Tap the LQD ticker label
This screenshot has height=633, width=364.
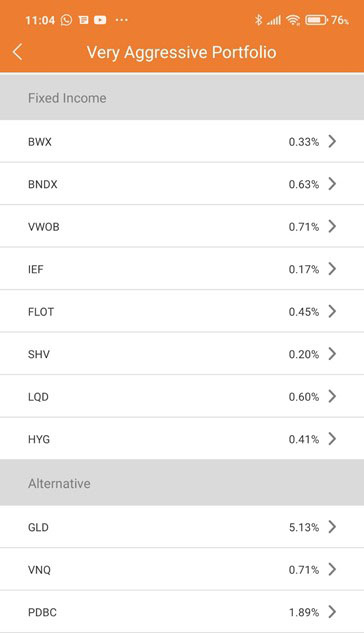(x=38, y=397)
